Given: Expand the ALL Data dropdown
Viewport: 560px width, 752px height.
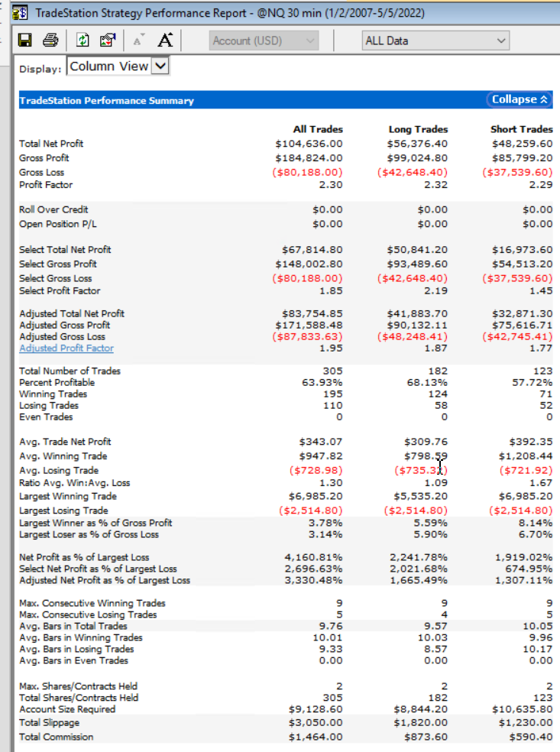Looking at the screenshot, I should click(x=435, y=41).
